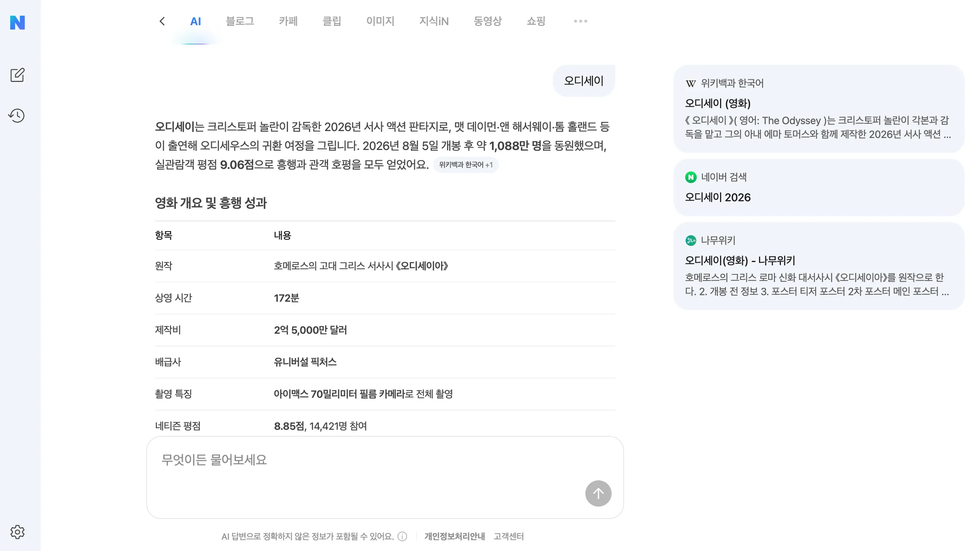Click the 원작 row label
Screen dimensions: 980x551
tap(163, 266)
